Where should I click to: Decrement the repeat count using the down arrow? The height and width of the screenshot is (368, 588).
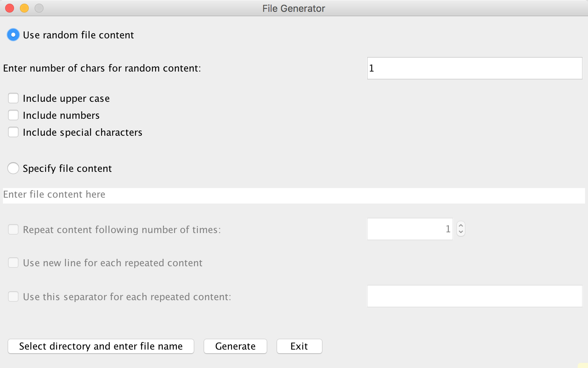click(461, 232)
